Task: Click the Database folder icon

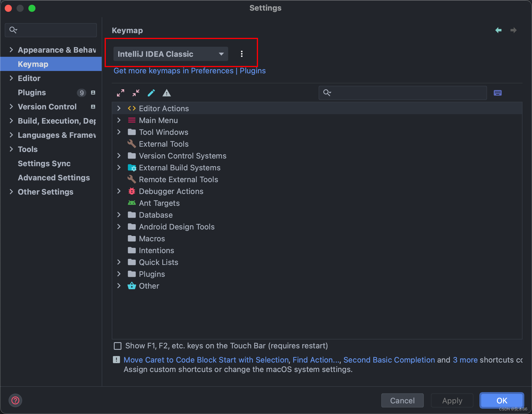Action: coord(132,215)
